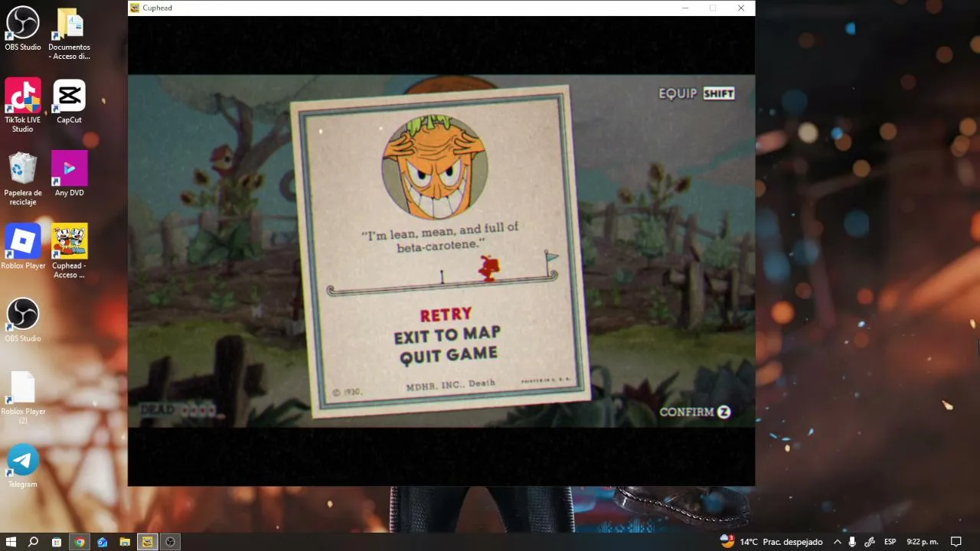Open the Documentos folder shortcut
980x551 pixels.
(69, 33)
